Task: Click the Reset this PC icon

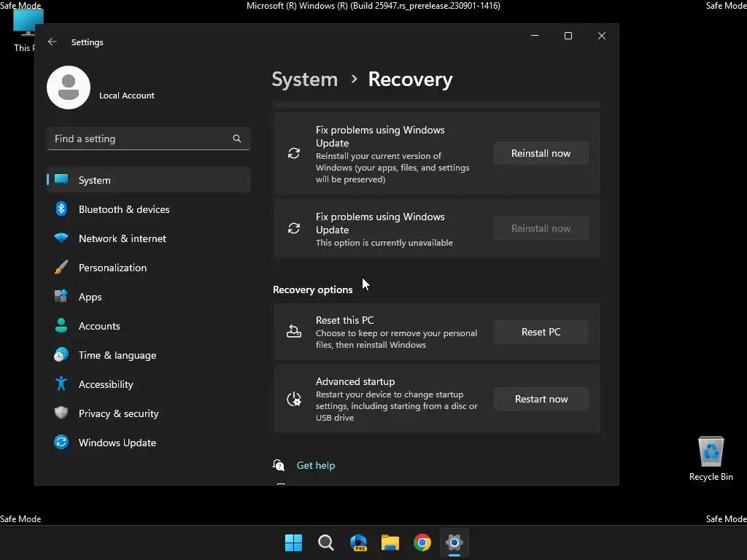Action: click(x=294, y=332)
